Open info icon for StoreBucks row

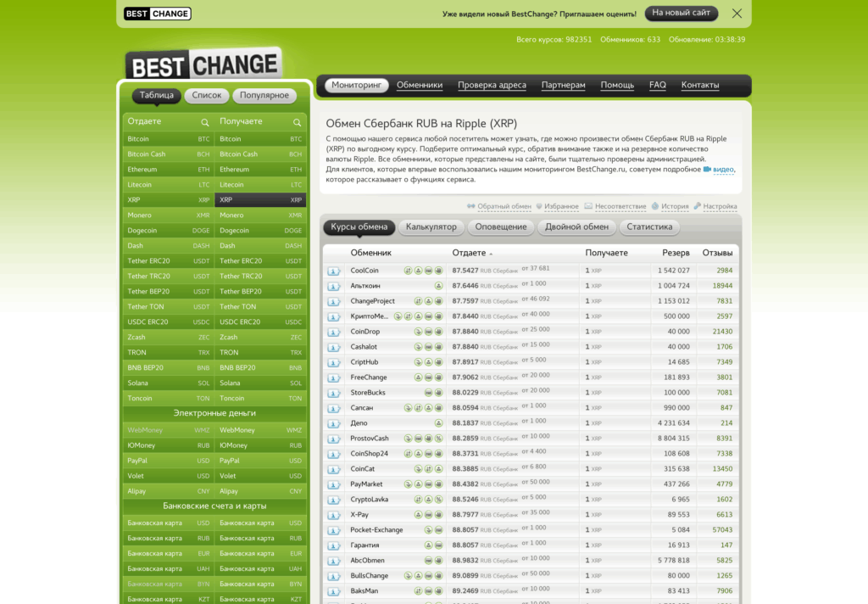[x=334, y=393]
